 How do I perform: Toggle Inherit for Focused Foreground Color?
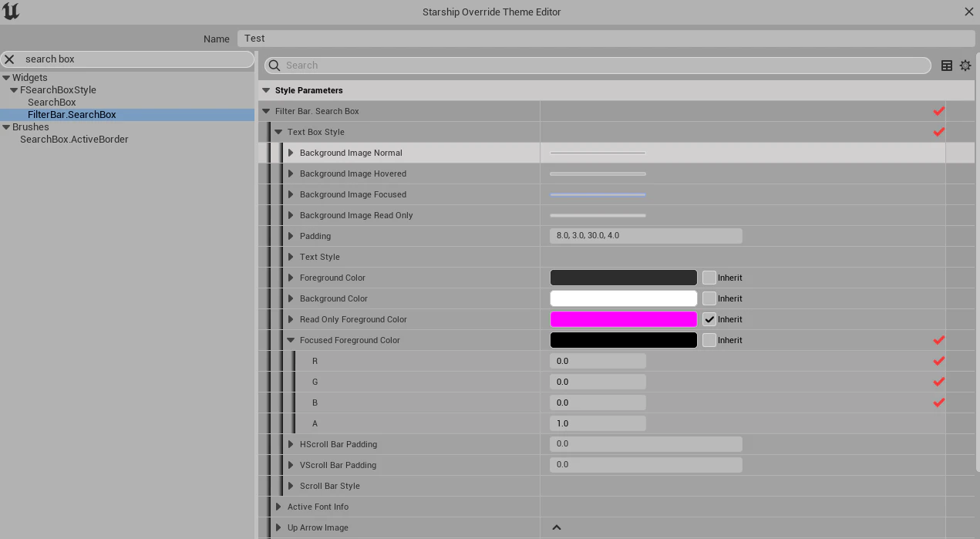[709, 340]
